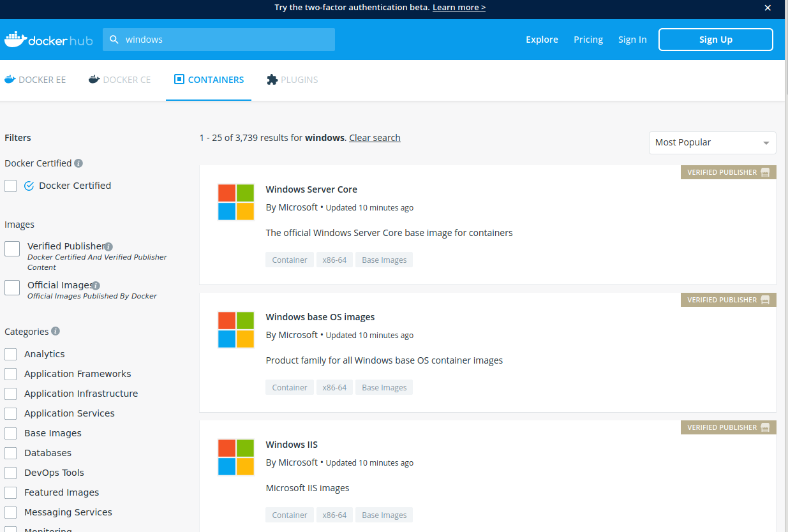This screenshot has height=532, width=788.
Task: Close the two-factor authentication banner
Action: tap(768, 8)
